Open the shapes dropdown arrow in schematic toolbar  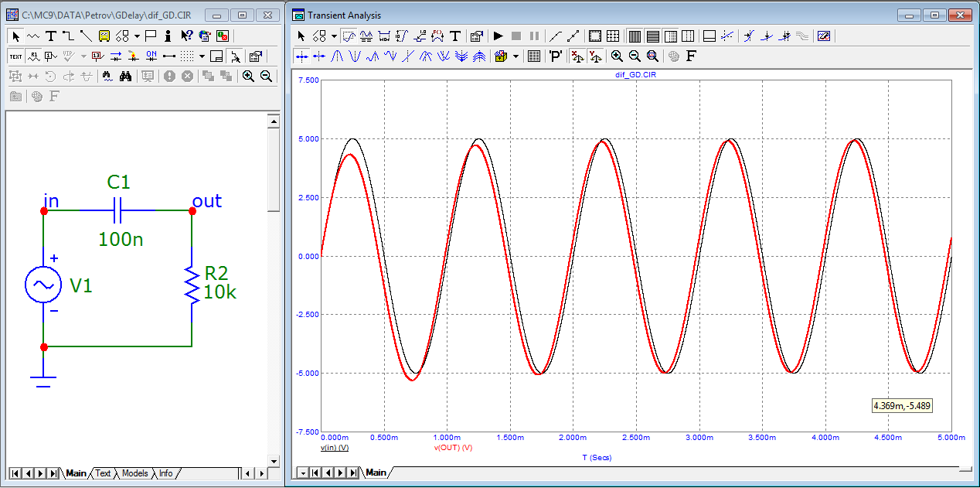tap(137, 36)
